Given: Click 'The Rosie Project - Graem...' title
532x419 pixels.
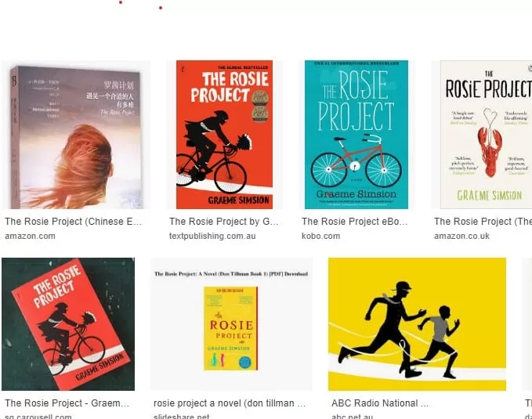Looking at the screenshot, I should coord(67,403).
